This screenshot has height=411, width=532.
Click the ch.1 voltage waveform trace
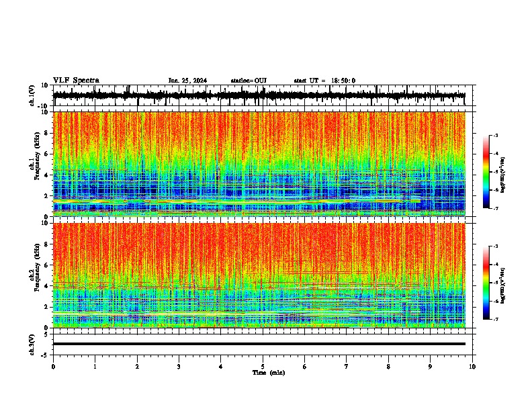(259, 95)
